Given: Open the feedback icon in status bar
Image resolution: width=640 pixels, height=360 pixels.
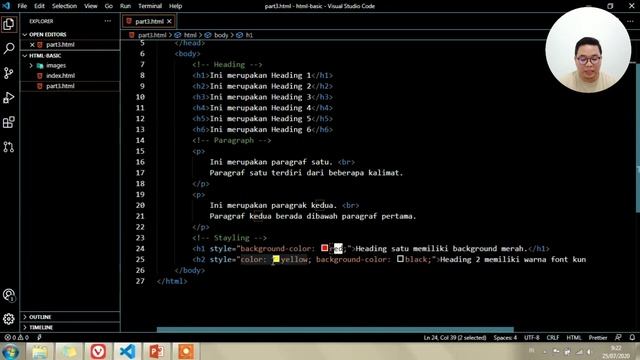Looking at the screenshot, I should click(618, 338).
